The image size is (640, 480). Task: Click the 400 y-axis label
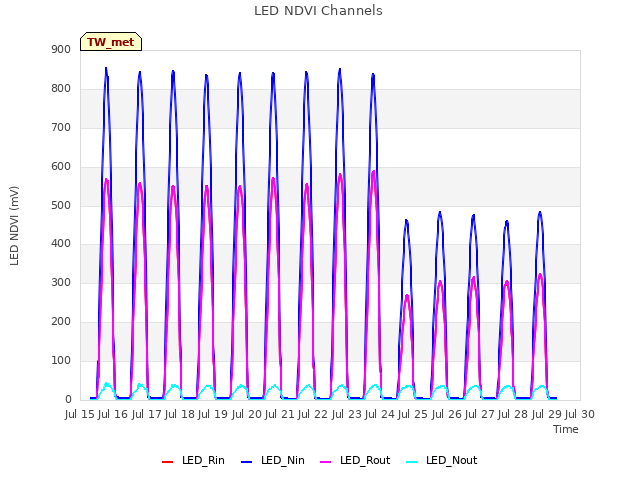pos(61,244)
